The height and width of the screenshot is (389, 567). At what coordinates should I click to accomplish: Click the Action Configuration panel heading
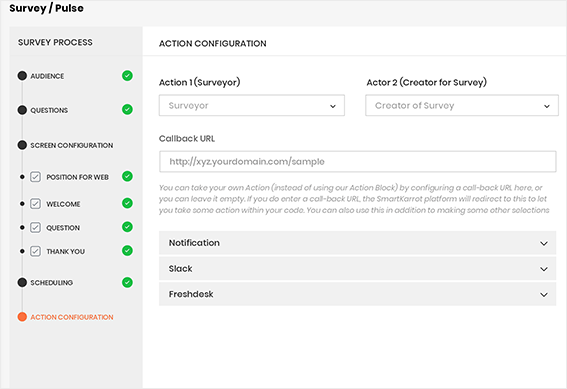click(213, 43)
